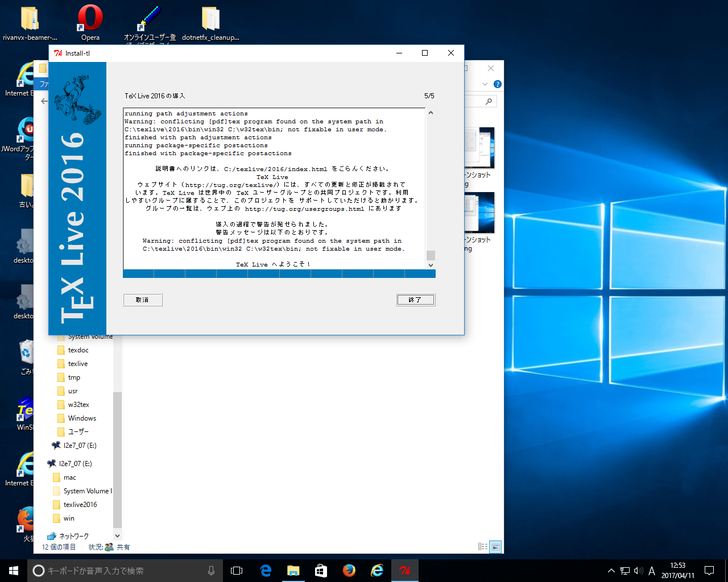Click Cortana search box

pos(124,571)
